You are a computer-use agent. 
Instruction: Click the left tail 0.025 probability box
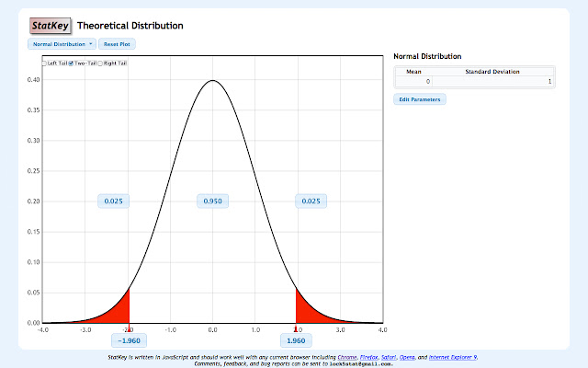[114, 201]
